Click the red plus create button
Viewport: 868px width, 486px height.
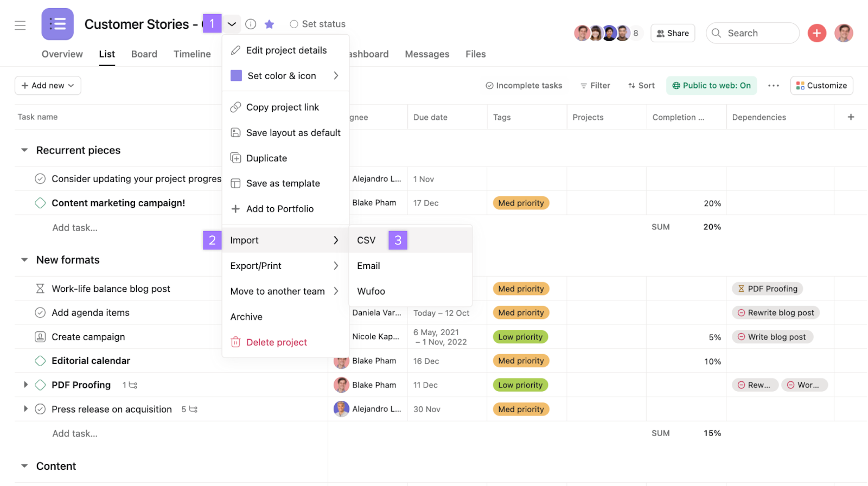click(x=816, y=33)
